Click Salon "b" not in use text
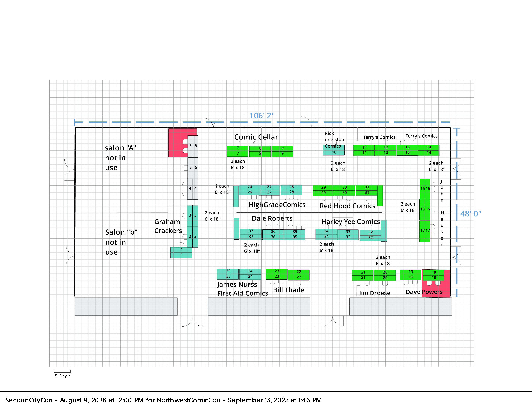The image size is (532, 409). (121, 242)
